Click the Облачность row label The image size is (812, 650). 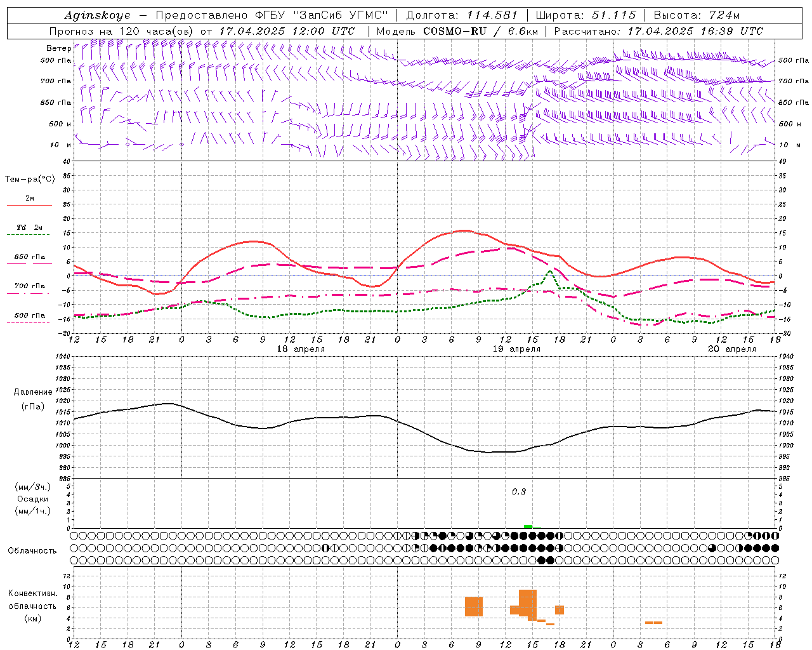click(32, 550)
